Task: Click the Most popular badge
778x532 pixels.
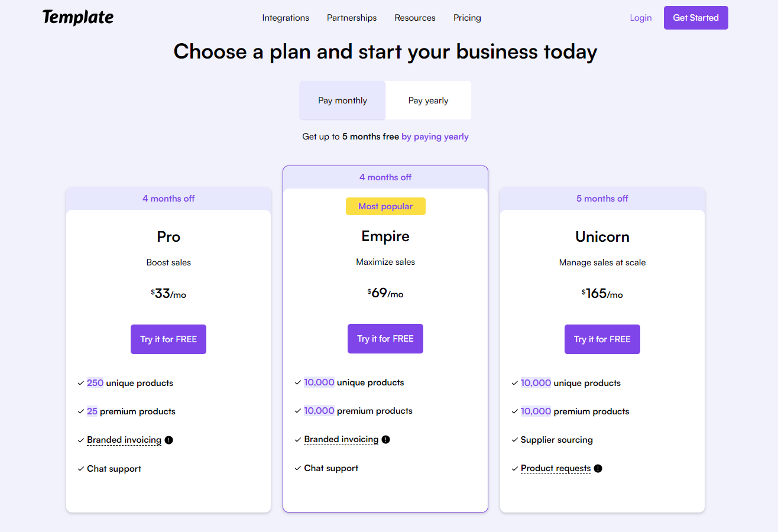Action: 385,206
